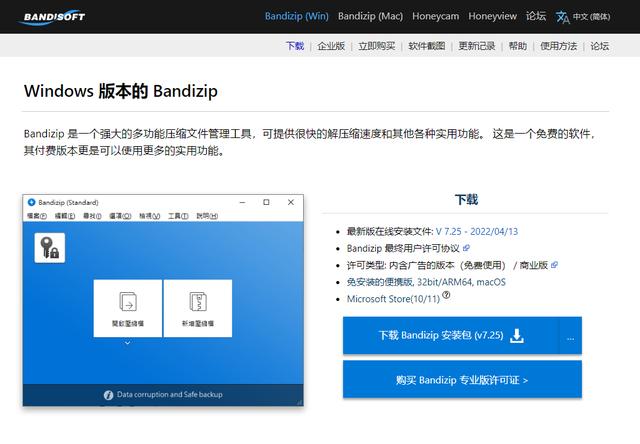Image resolution: width=640 pixels, height=444 pixels.
Task: Click the new archive zip icon tile
Action: click(x=198, y=308)
